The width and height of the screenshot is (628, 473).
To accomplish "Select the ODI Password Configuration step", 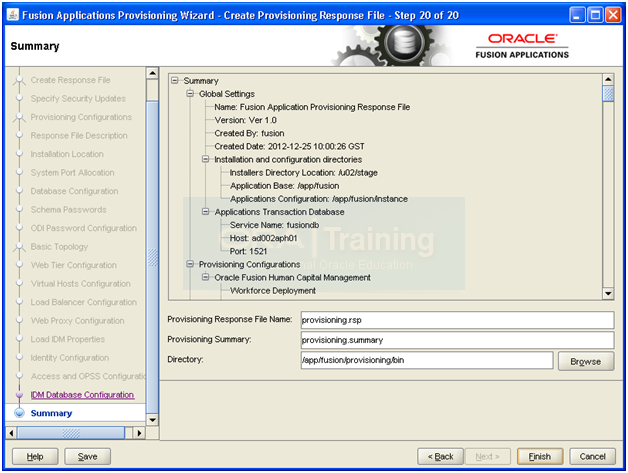I will tap(84, 228).
